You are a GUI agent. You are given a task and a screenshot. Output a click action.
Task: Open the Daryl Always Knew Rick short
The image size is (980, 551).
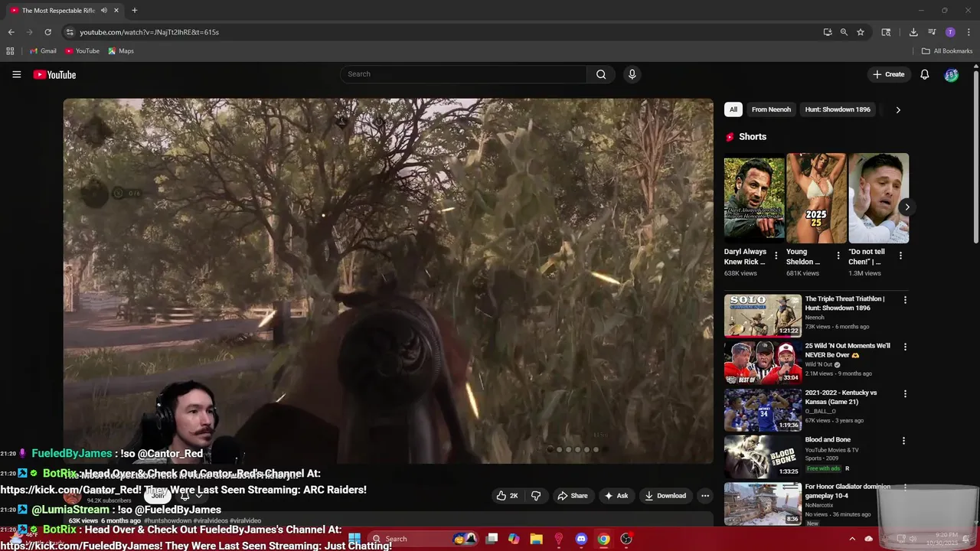(754, 198)
